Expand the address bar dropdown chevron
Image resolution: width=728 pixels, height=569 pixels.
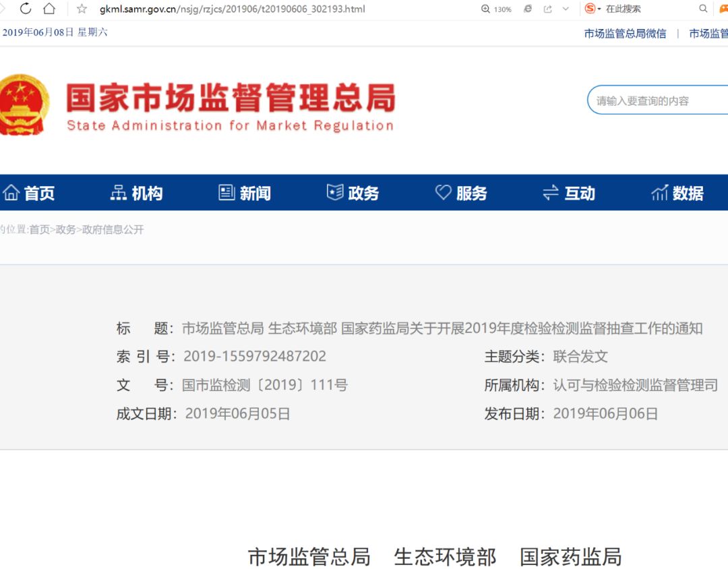coord(566,9)
